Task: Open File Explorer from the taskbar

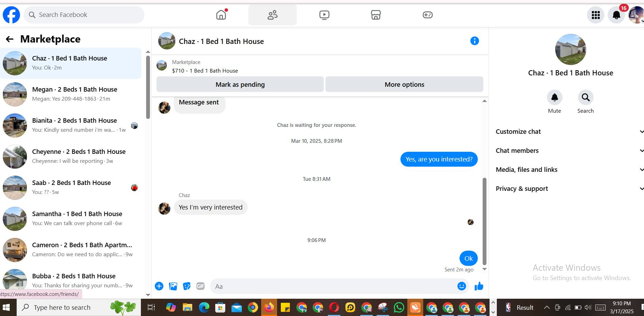Action: tap(187, 307)
